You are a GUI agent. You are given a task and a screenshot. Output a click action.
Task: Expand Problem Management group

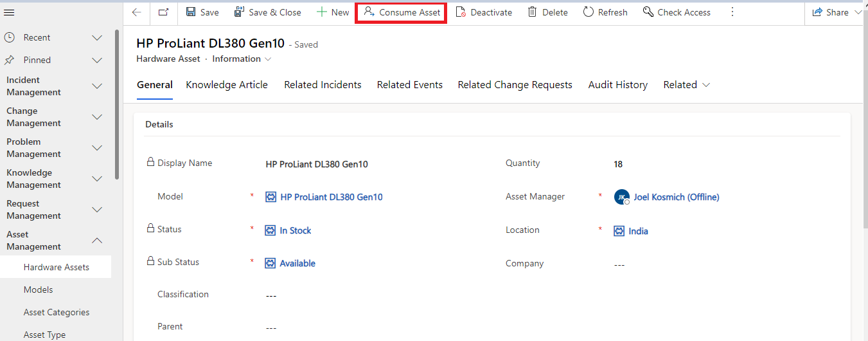coord(97,148)
